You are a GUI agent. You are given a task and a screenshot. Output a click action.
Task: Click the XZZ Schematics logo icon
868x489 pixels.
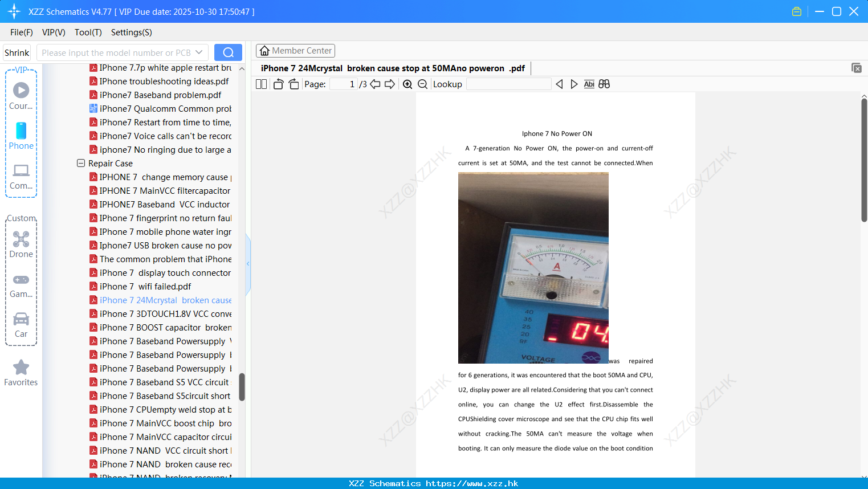click(x=14, y=11)
